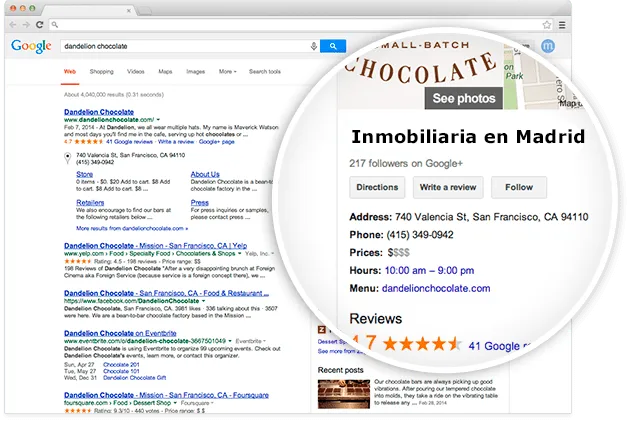Open the 10:00 am – 9:00 pm hours link
Viewport: 631px width, 426px height.
point(429,271)
